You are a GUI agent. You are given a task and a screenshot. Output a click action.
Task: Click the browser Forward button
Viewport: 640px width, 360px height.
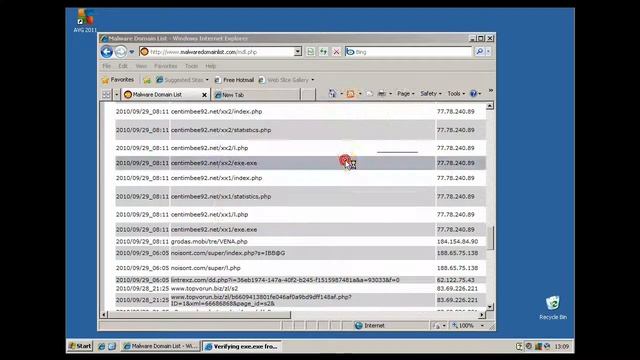click(120, 52)
